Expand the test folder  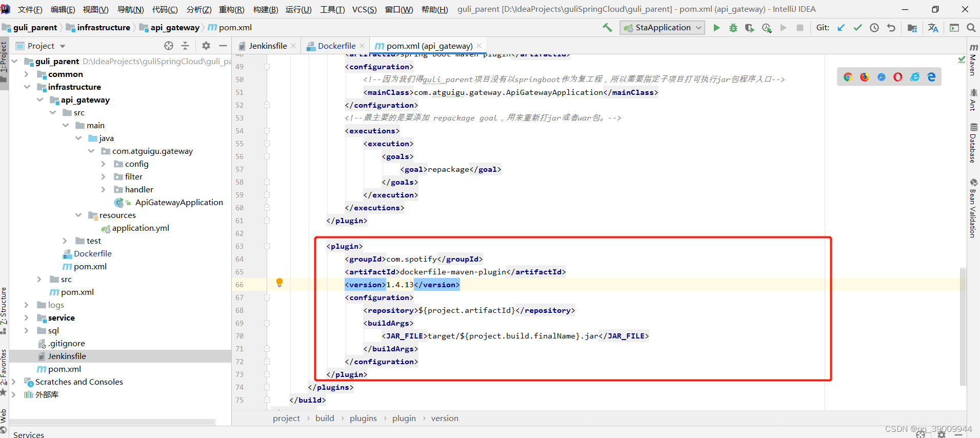point(65,241)
